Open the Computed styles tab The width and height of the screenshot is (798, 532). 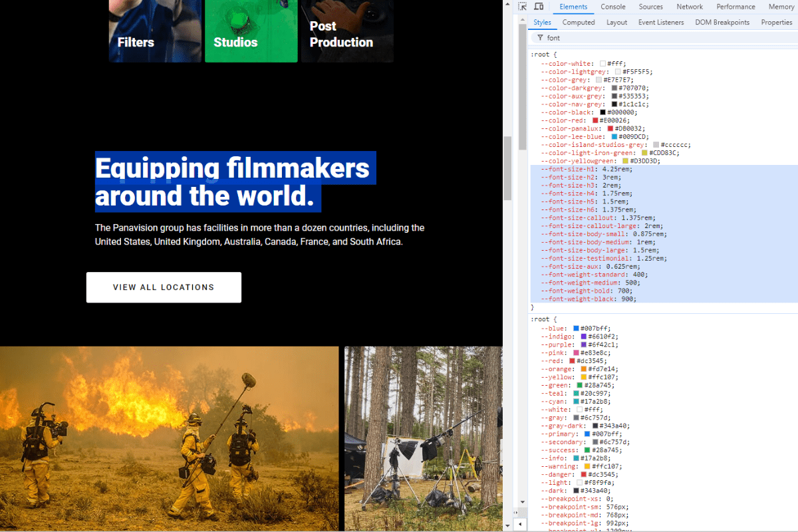(x=578, y=22)
